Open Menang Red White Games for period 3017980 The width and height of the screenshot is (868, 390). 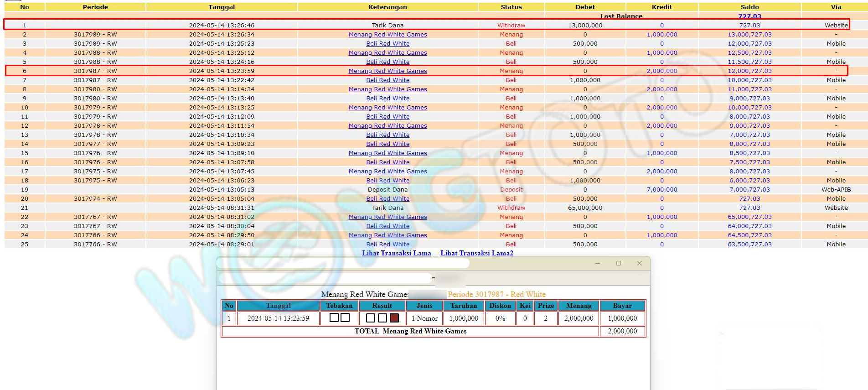point(387,89)
